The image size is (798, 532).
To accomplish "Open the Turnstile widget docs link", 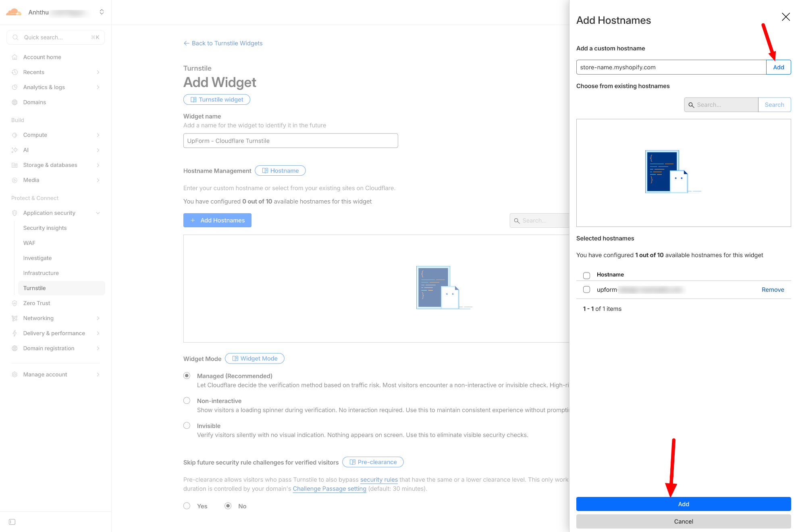I will (x=217, y=100).
